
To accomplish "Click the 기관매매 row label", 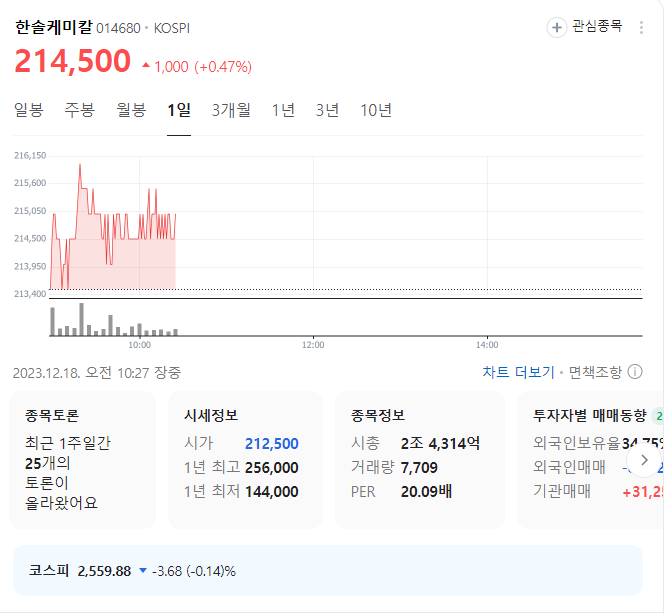I will click(562, 491).
